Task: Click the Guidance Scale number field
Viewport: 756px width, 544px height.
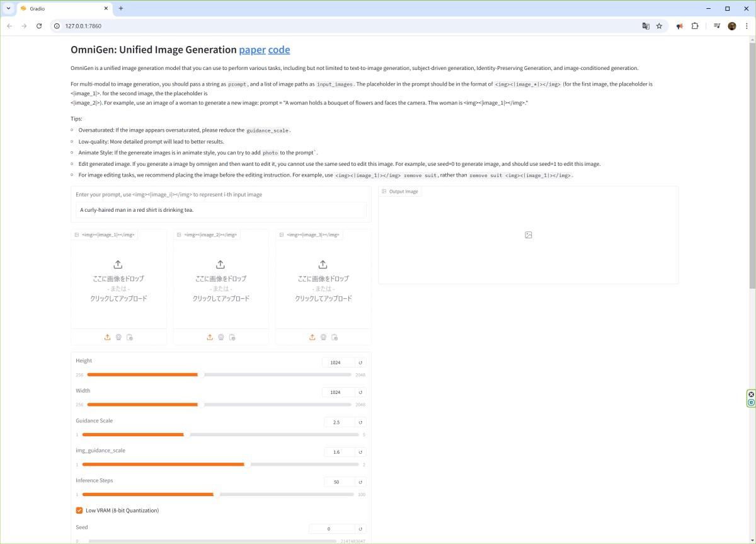Action: [340, 422]
